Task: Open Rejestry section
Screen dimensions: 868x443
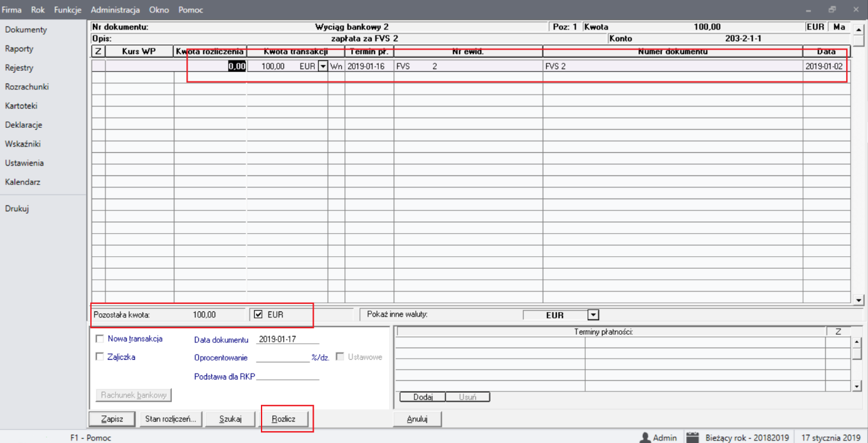Action: click(19, 68)
